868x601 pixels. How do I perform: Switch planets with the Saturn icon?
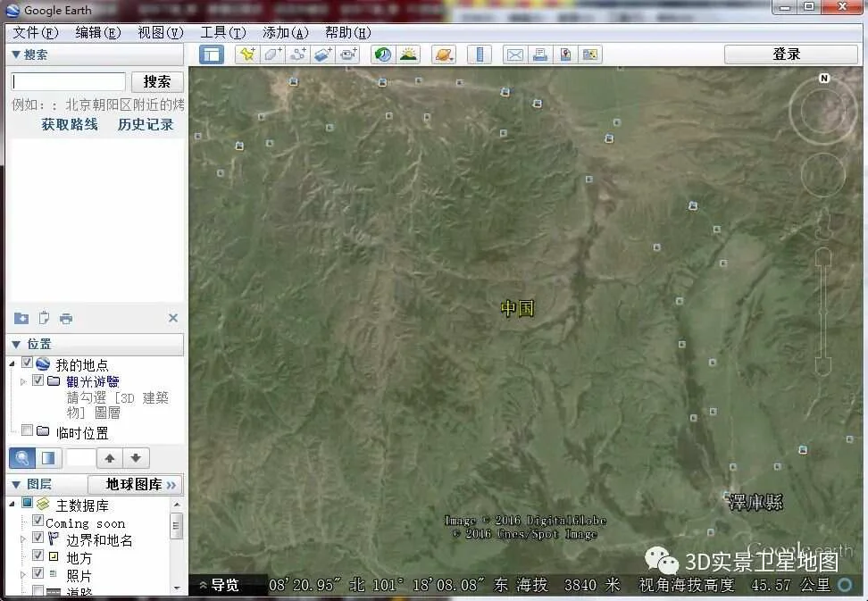pos(444,54)
